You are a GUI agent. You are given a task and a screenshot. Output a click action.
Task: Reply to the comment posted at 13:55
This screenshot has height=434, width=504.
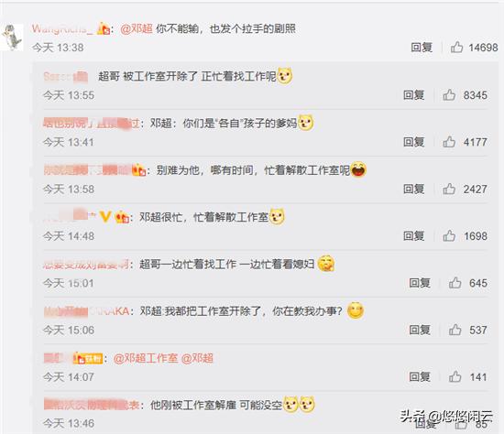tap(414, 95)
